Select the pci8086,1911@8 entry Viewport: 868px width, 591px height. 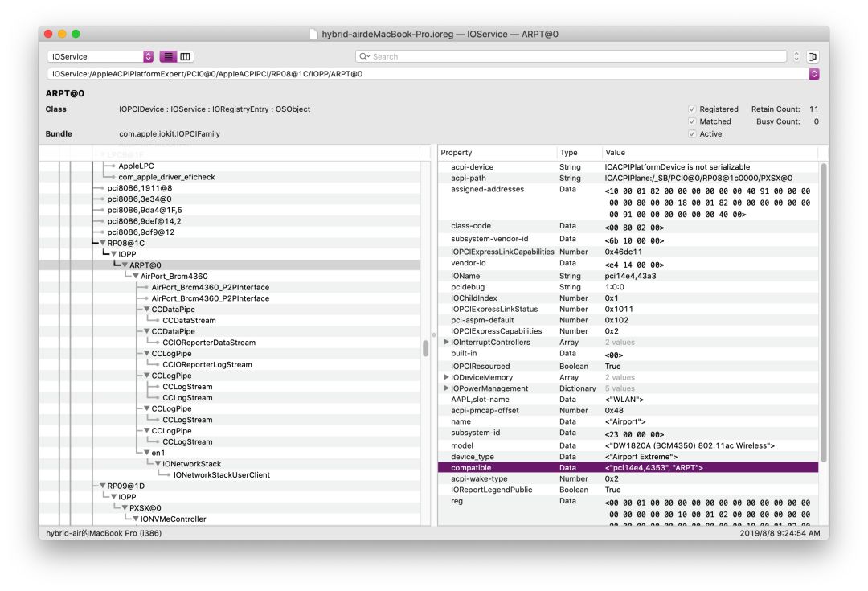[140, 188]
